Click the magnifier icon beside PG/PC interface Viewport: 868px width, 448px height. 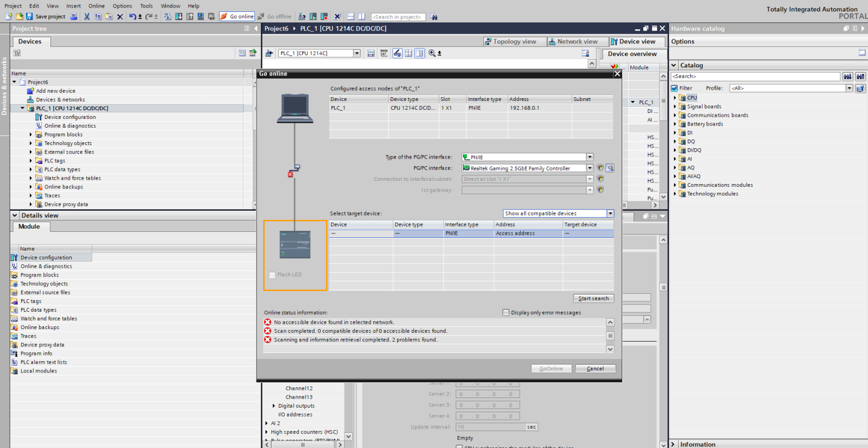point(610,168)
